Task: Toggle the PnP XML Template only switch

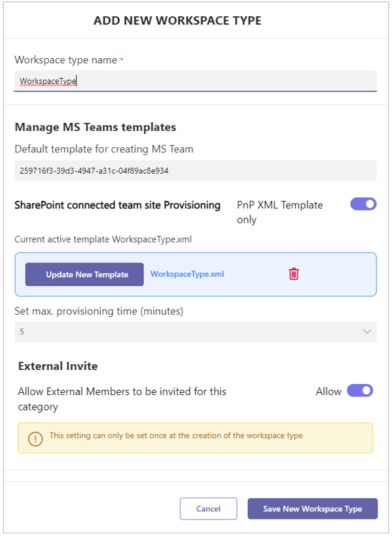Action: [x=363, y=204]
